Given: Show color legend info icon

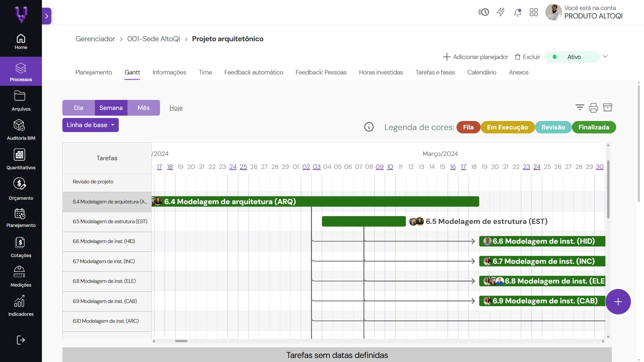Looking at the screenshot, I should [x=369, y=127].
